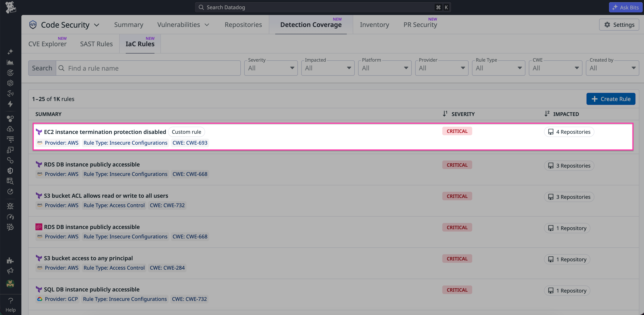Open the PR Security tab

tap(420, 25)
